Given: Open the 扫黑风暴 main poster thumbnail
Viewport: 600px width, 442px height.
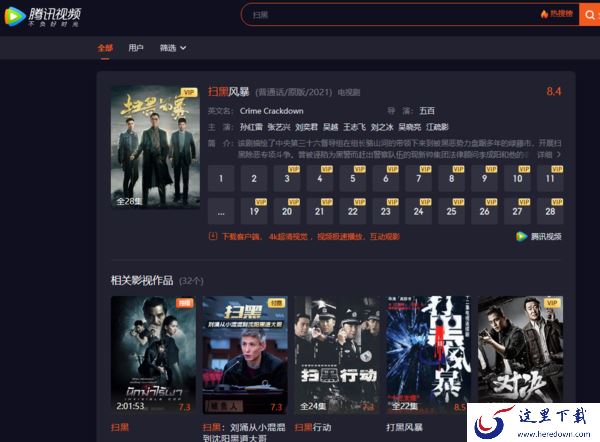Looking at the screenshot, I should pos(155,147).
